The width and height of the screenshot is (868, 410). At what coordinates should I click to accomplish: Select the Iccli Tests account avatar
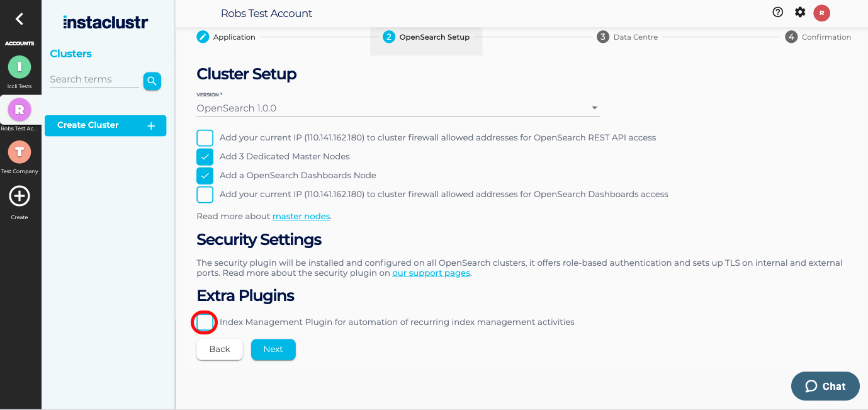click(20, 67)
